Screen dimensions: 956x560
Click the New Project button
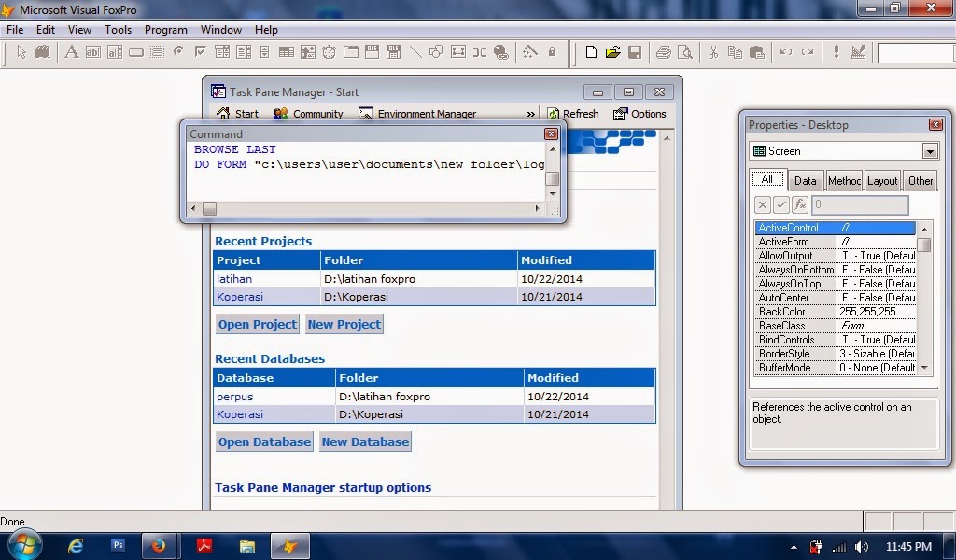[344, 324]
